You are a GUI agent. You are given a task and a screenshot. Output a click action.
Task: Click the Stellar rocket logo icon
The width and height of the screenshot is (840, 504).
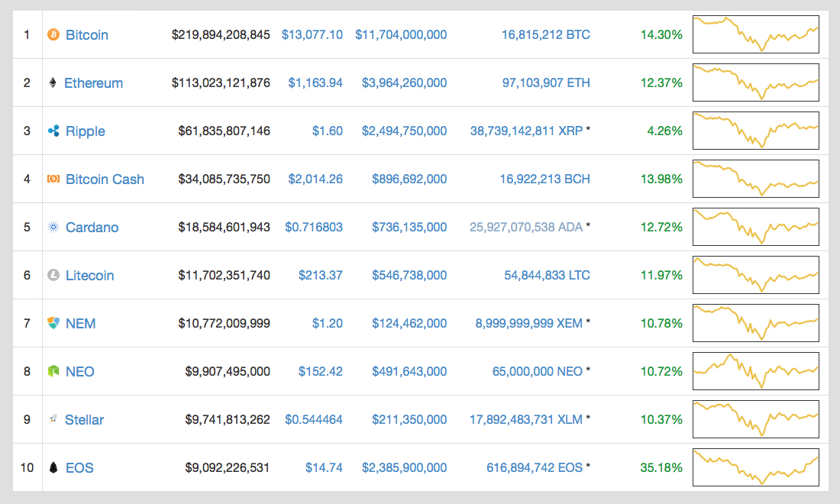click(x=53, y=419)
